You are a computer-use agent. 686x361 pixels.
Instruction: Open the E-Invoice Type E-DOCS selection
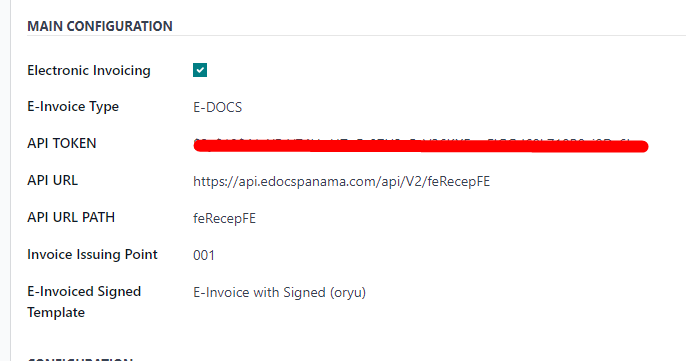click(x=217, y=107)
